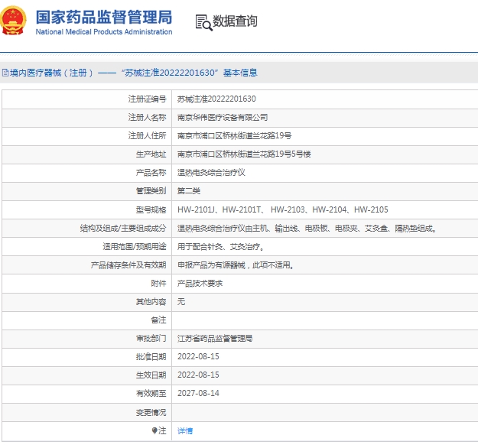The image size is (478, 448).
Task: Select the 第二类 management category value
Action: pos(189,191)
